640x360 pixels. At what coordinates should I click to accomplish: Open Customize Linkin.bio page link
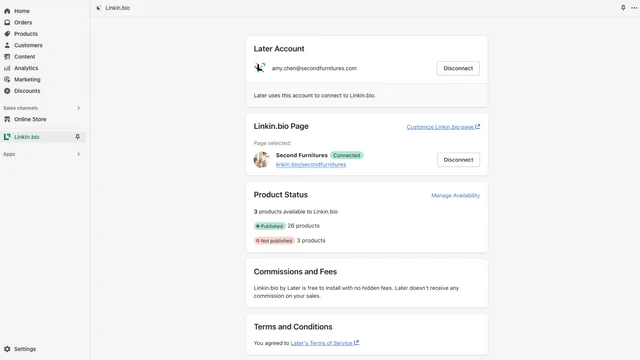pyautogui.click(x=443, y=127)
